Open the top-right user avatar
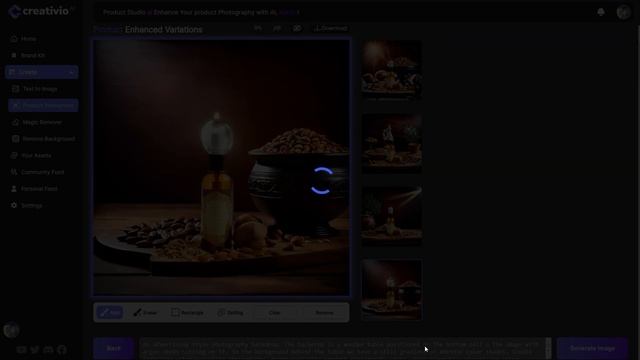Screen dimensions: 640x360 tap(623, 12)
